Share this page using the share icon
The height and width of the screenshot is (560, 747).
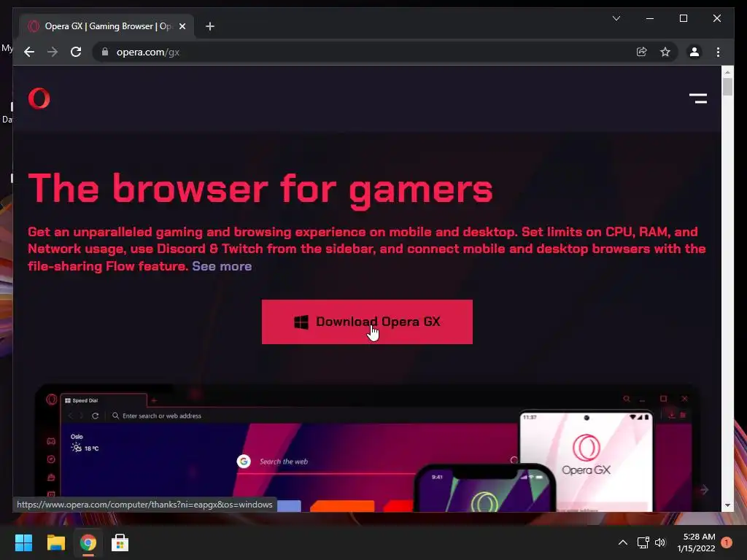point(642,52)
